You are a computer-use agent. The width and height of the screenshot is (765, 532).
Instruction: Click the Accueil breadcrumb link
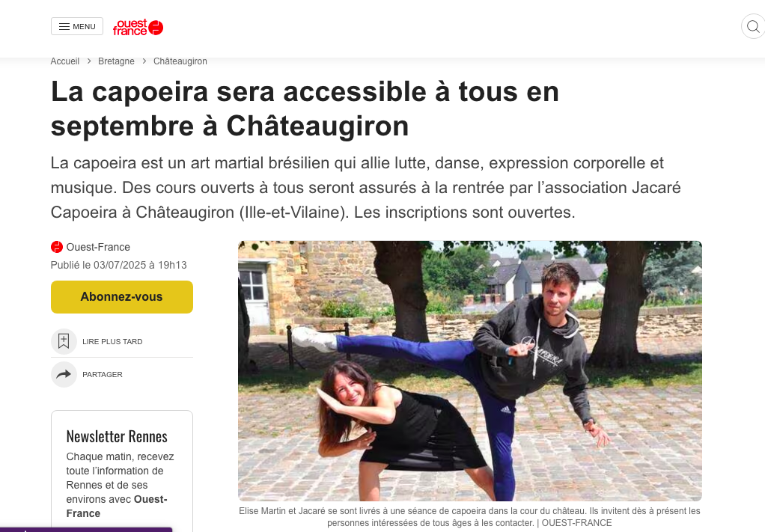tap(65, 61)
